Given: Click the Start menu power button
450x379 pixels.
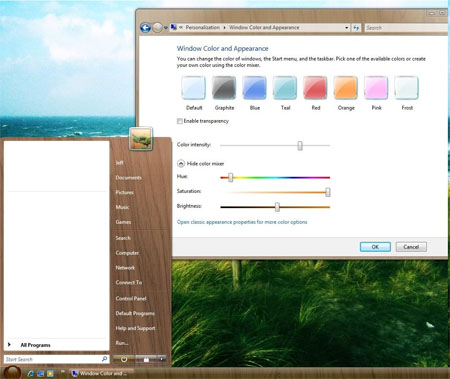Looking at the screenshot, I should [x=124, y=359].
